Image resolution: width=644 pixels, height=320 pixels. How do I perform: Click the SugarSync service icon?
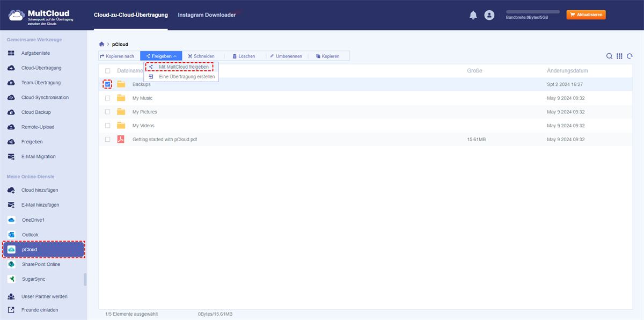(x=11, y=279)
